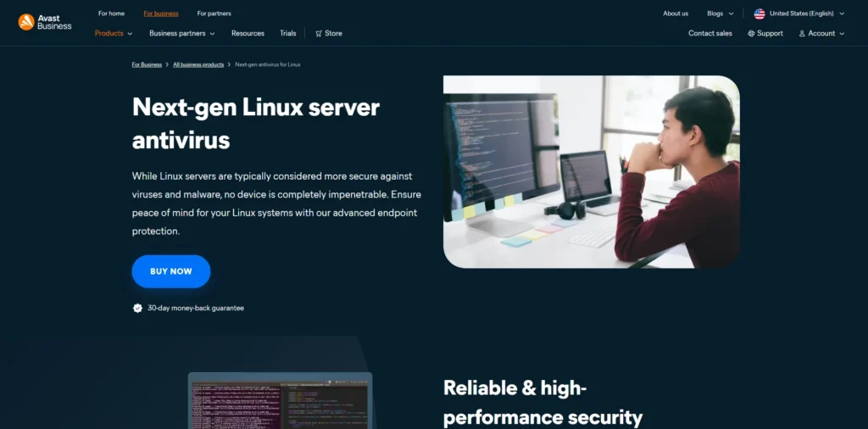The height and width of the screenshot is (429, 868).
Task: Click the BUY NOW button
Action: (171, 271)
